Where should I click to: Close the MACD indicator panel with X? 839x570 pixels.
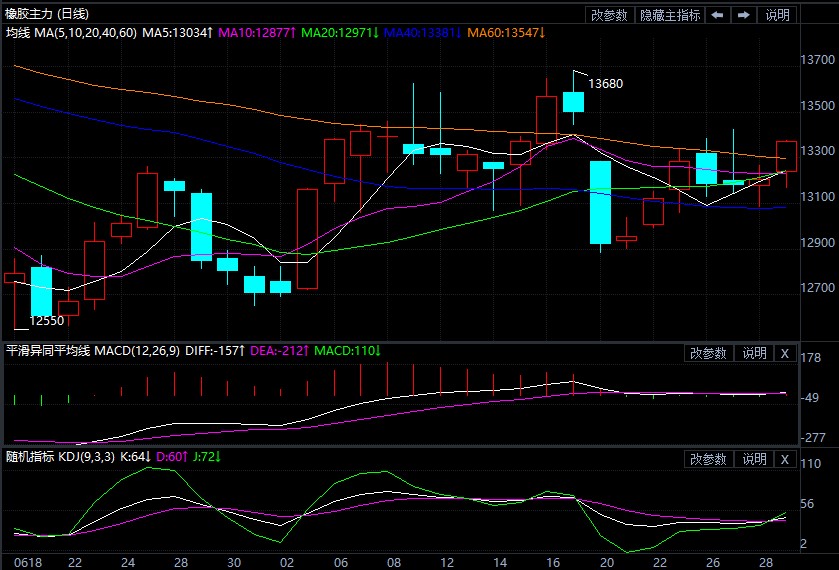[784, 353]
